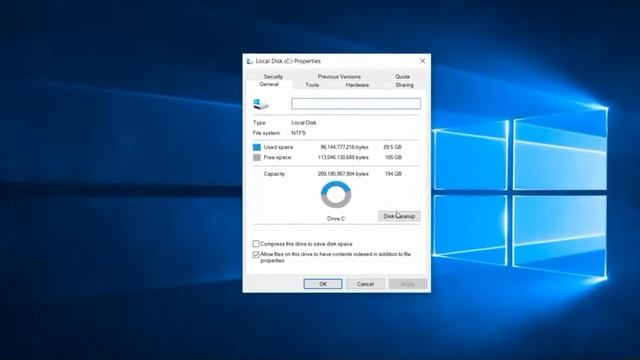Click OK to confirm properties
Viewport: 640px width, 360px height.
click(x=323, y=284)
